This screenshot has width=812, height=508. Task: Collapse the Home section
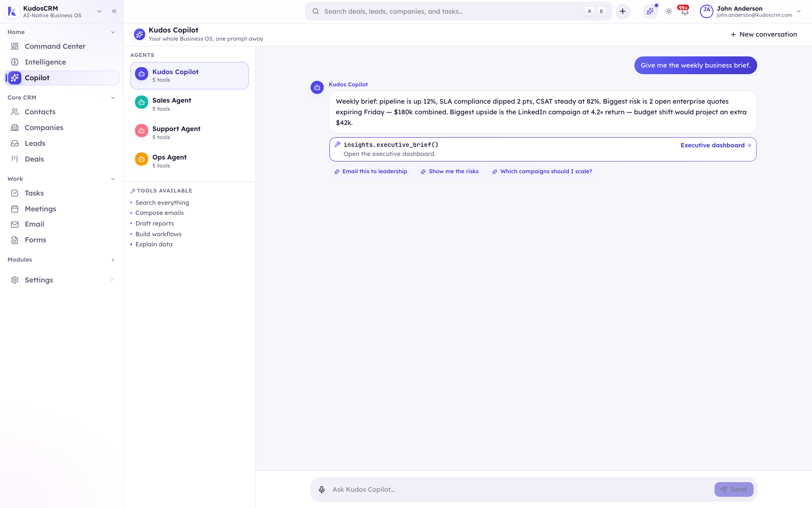click(113, 32)
